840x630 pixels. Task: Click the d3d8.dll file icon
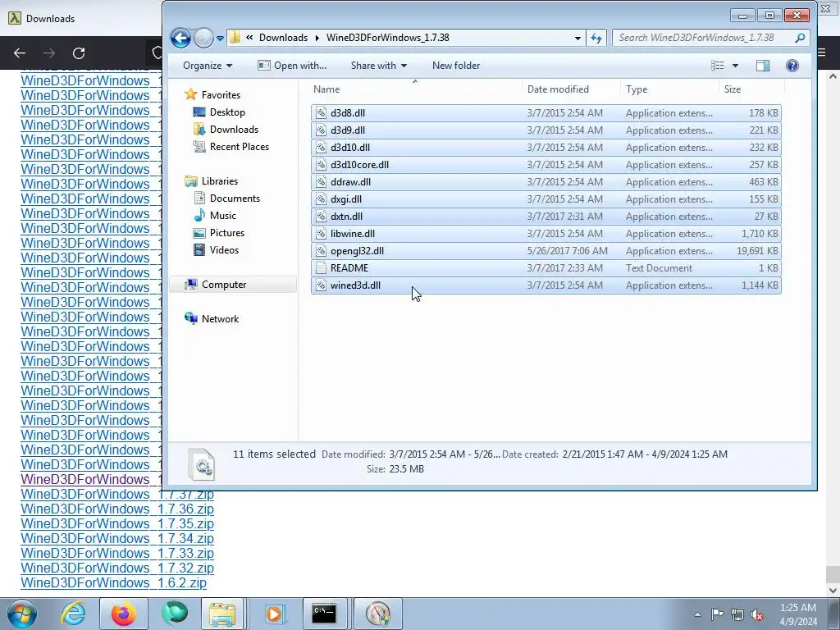tap(321, 113)
